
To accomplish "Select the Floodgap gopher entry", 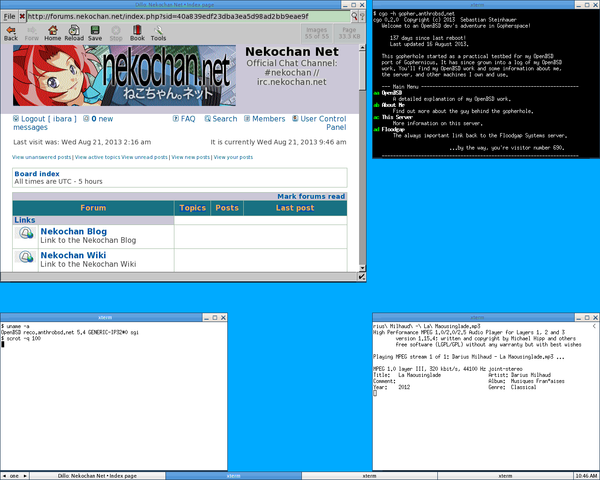I will pos(393,129).
